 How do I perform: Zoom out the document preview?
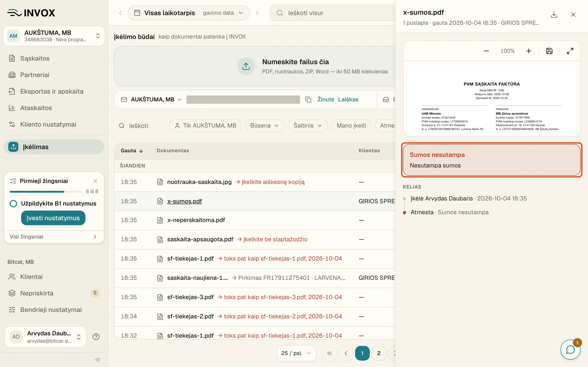[486, 51]
